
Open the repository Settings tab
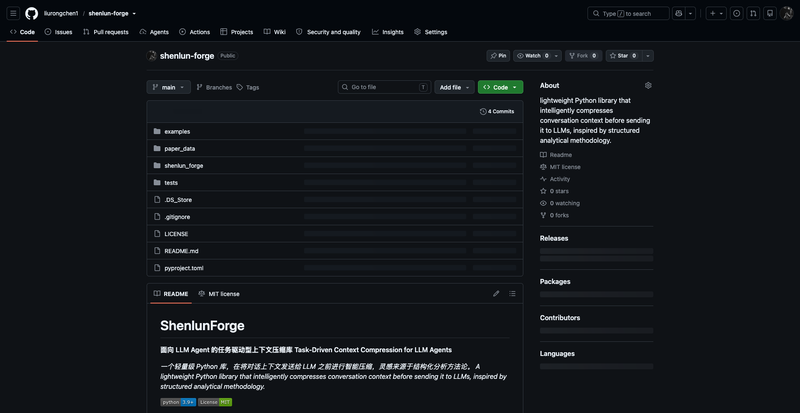[431, 32]
